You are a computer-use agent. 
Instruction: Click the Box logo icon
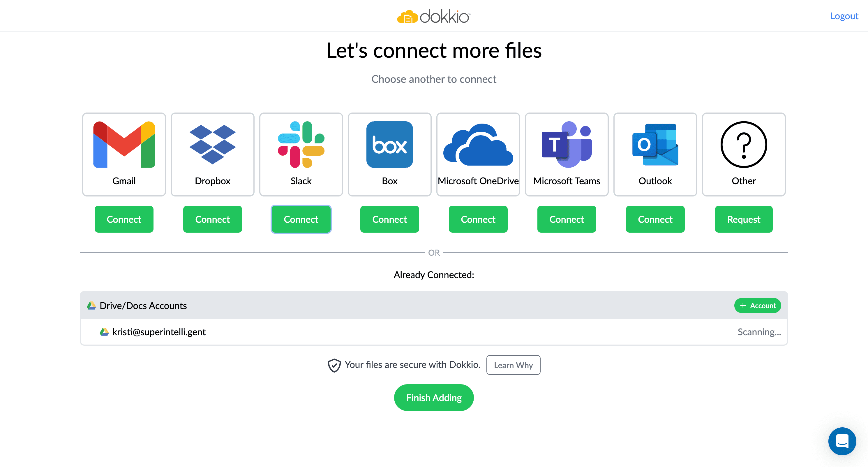[389, 145]
